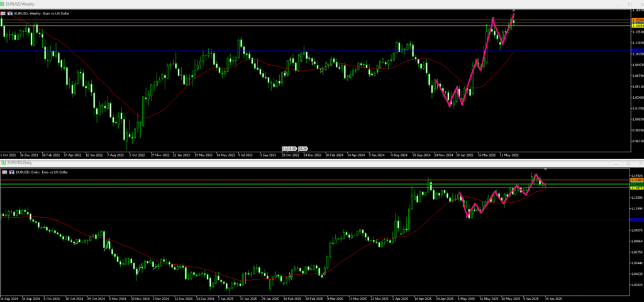Select the green price label on Daily axis
This screenshot has width=644, height=302.
[x=637, y=184]
